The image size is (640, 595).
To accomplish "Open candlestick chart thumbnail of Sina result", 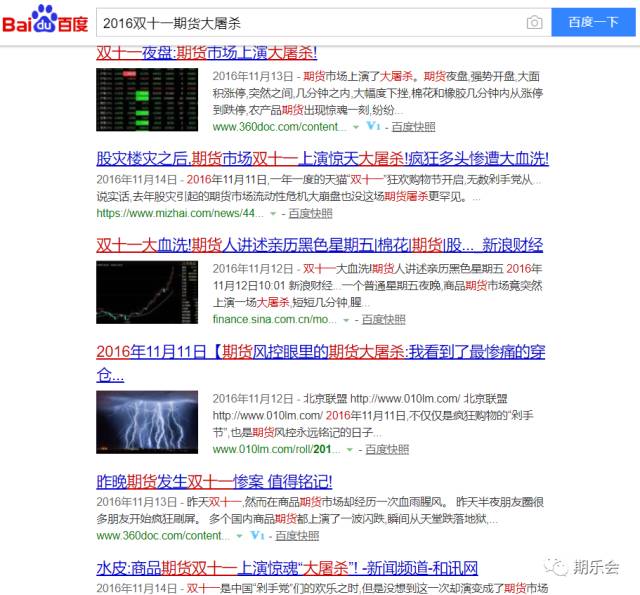I will (147, 292).
